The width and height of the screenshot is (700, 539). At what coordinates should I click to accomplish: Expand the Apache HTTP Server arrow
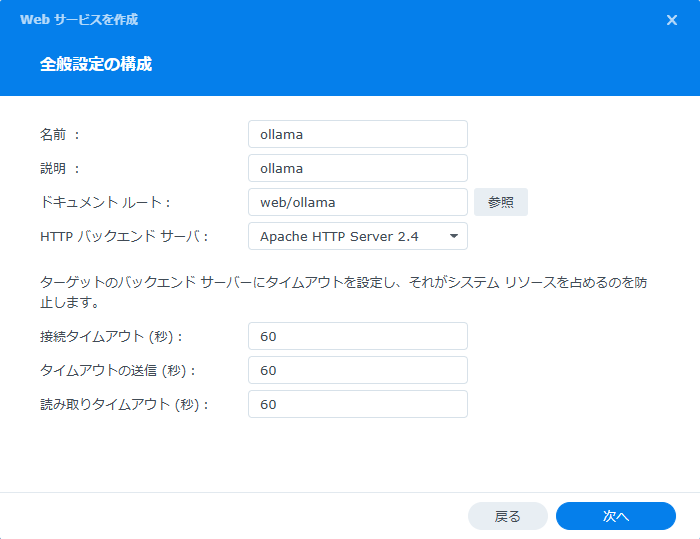click(454, 236)
